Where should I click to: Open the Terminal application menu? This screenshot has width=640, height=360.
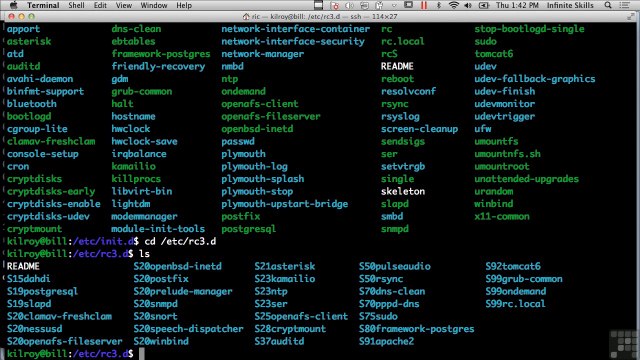click(x=43, y=5)
